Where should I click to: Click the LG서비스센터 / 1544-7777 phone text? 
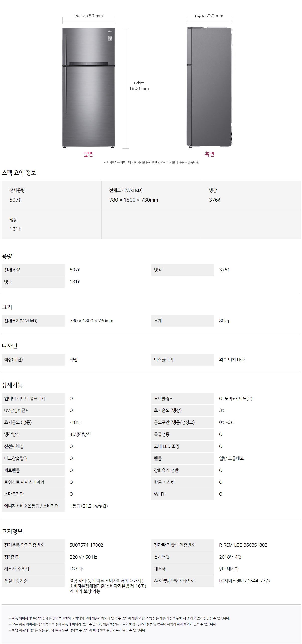pyautogui.click(x=245, y=581)
